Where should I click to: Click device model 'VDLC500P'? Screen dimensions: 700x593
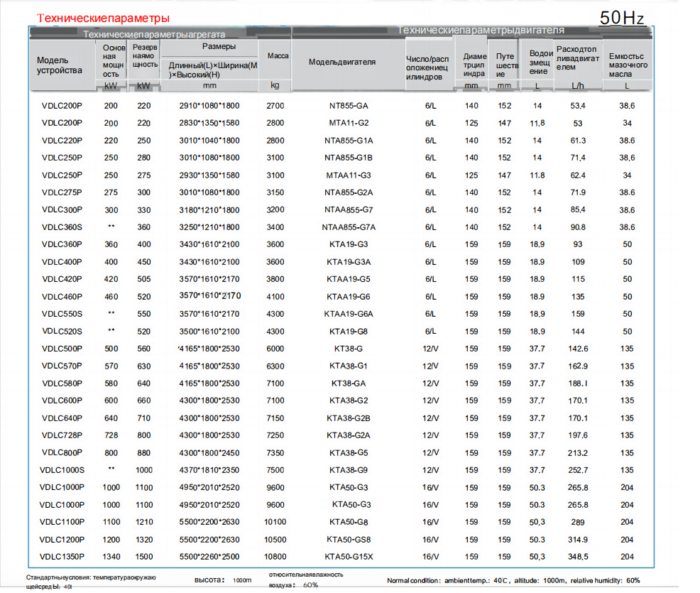pyautogui.click(x=62, y=349)
